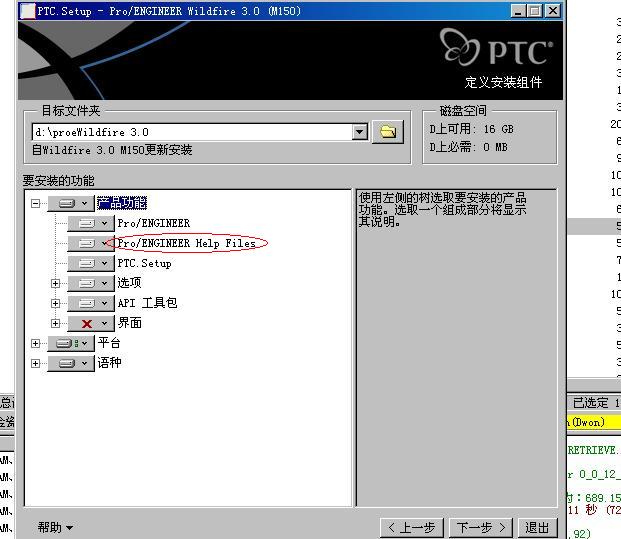Close the PTC.Setup window
Viewport: 621px width, 539px height.
(x=553, y=11)
